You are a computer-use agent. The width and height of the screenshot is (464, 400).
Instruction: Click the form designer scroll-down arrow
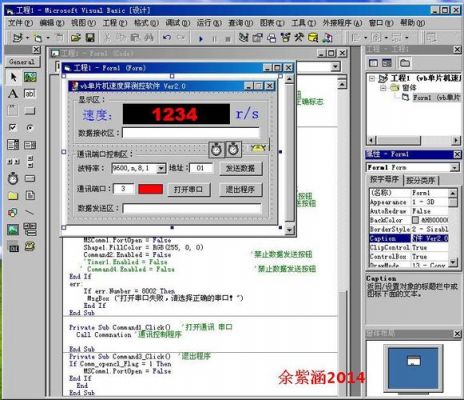pos(289,230)
